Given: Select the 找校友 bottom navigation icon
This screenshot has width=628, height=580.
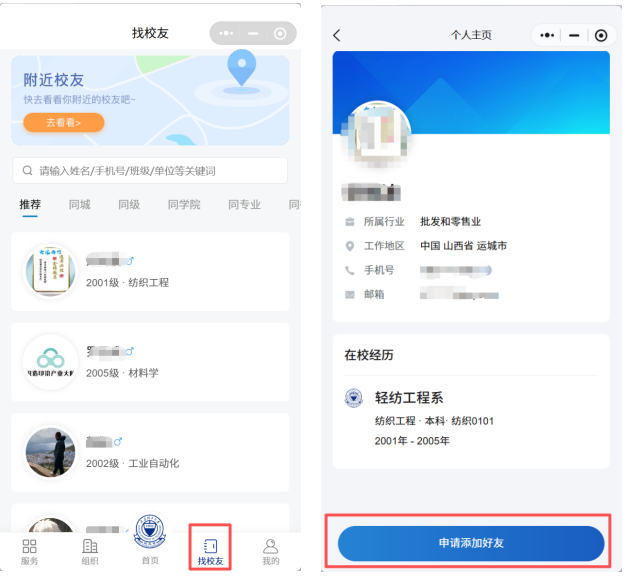Looking at the screenshot, I should tap(210, 546).
